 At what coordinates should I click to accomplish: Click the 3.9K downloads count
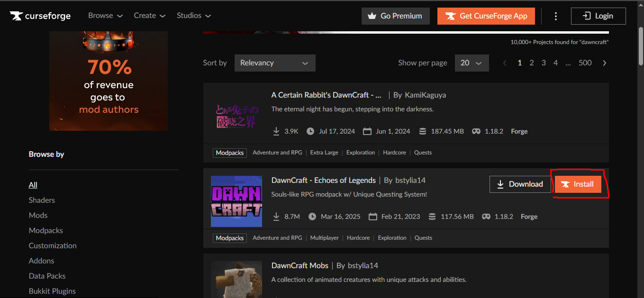[x=291, y=131]
